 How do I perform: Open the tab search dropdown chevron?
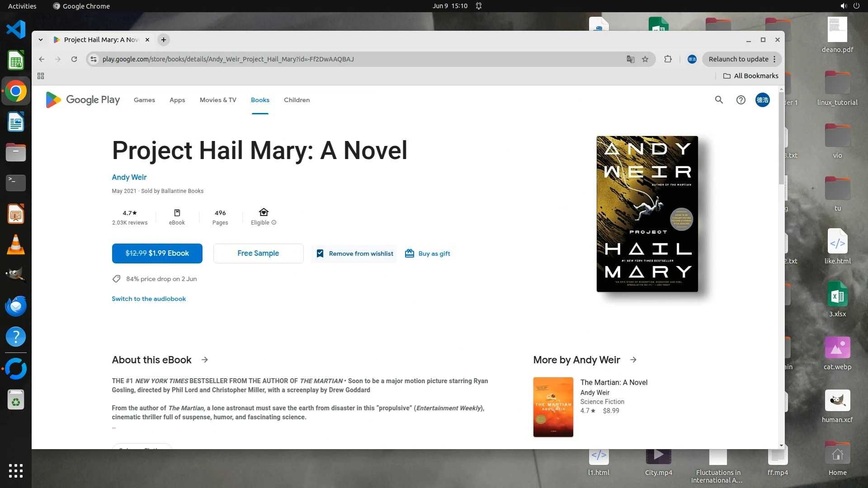coord(41,40)
